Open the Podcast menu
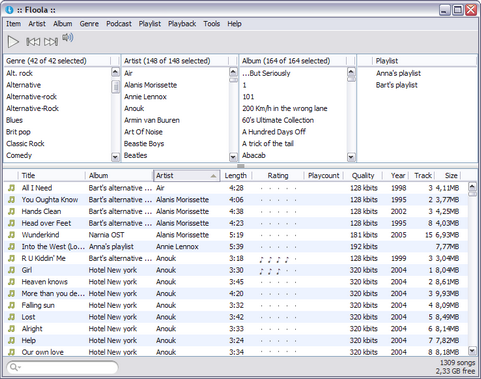481x379 pixels. tap(119, 24)
